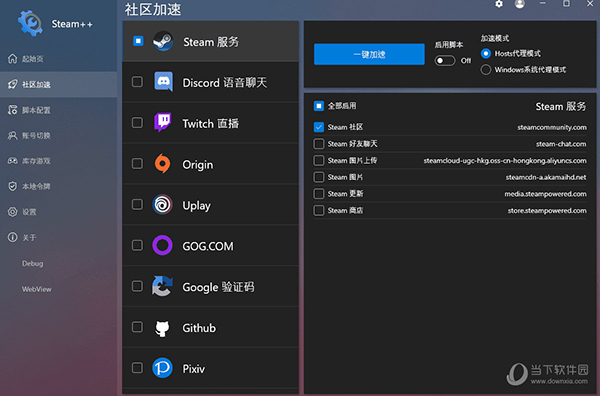600x396 pixels.
Task: Open the 库存游戏 sidebar page
Action: [59, 161]
